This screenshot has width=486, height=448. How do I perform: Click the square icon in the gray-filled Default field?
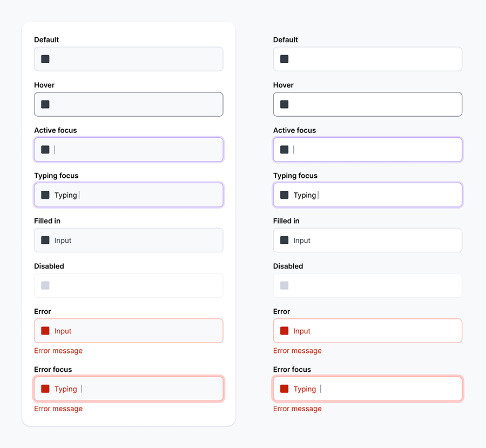pos(45,59)
